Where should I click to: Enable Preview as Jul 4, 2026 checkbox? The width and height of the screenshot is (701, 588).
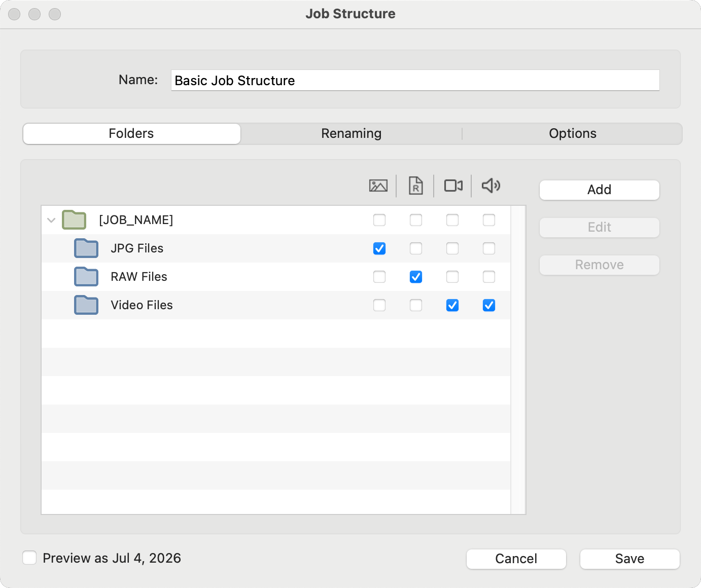(29, 558)
